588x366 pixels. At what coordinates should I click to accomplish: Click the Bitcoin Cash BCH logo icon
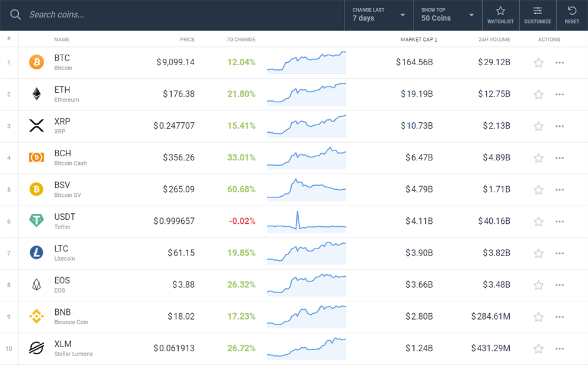36,157
